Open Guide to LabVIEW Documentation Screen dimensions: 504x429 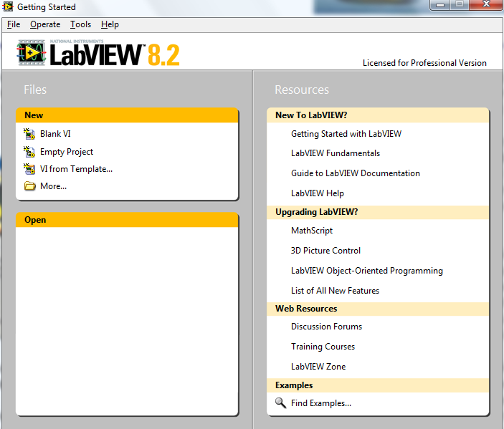pos(355,173)
